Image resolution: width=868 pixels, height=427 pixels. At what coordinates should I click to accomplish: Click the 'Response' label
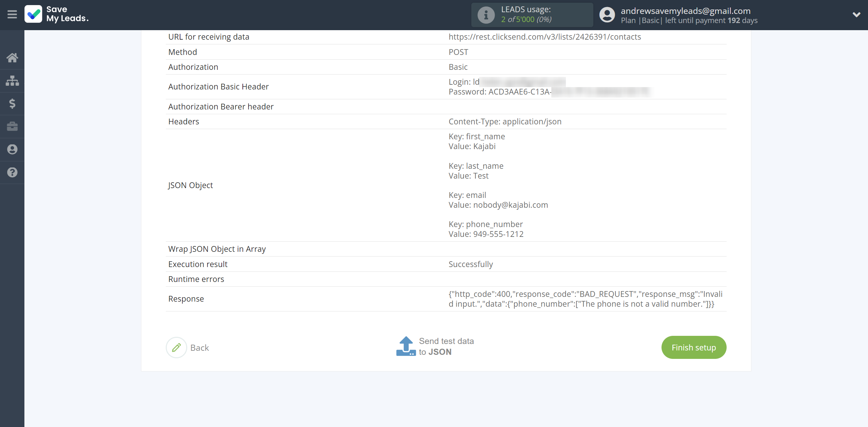pos(186,299)
